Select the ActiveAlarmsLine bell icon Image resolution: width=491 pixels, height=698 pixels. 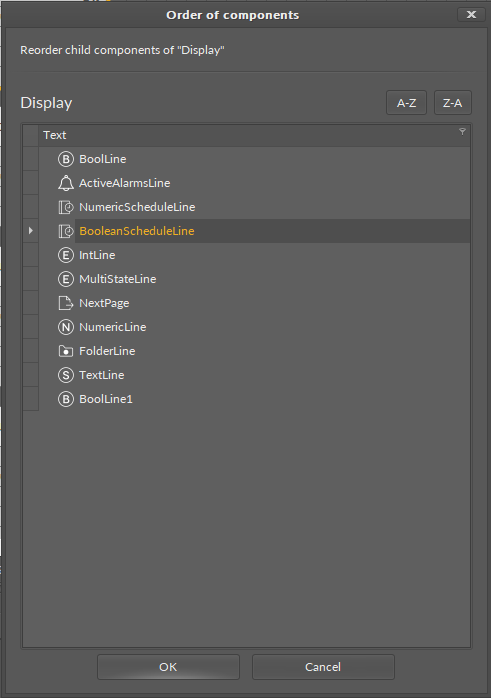pos(66,183)
